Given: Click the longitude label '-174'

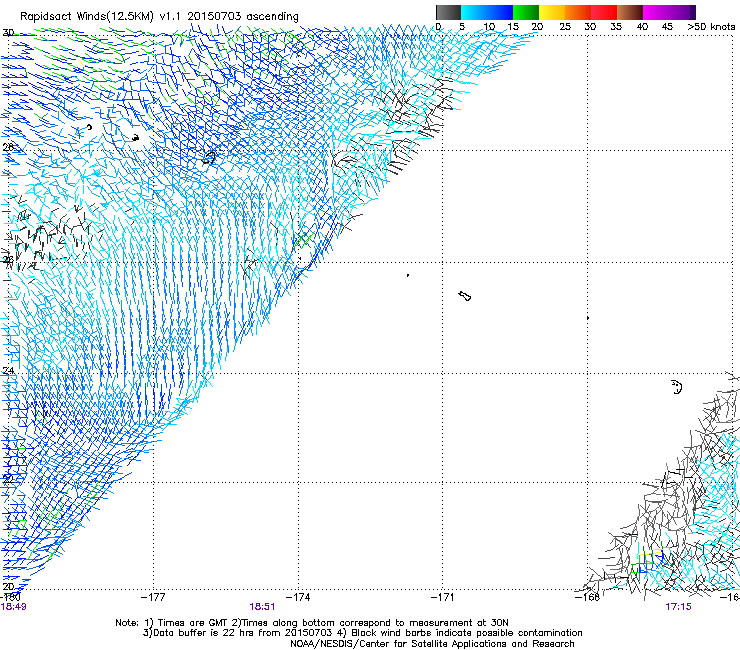Looking at the screenshot, I should tap(298, 597).
